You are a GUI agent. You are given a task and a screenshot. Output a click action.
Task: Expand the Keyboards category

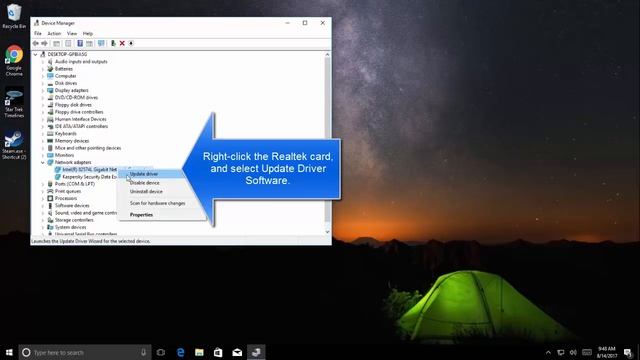43,134
